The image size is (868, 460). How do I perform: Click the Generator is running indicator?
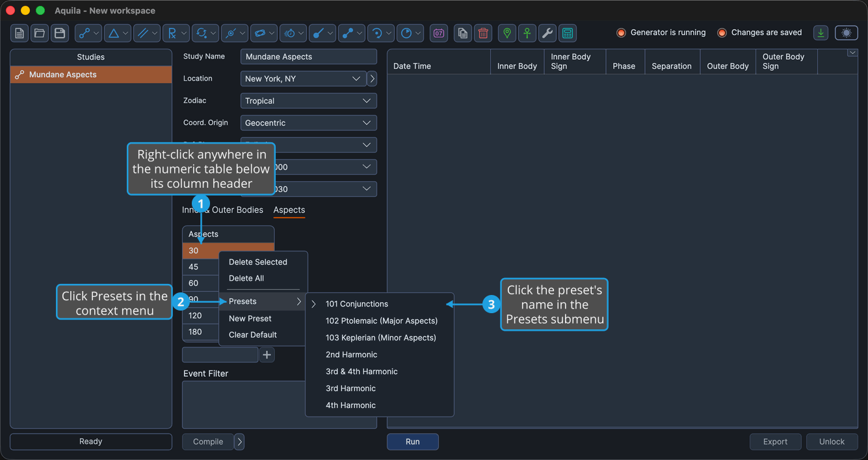tap(661, 32)
